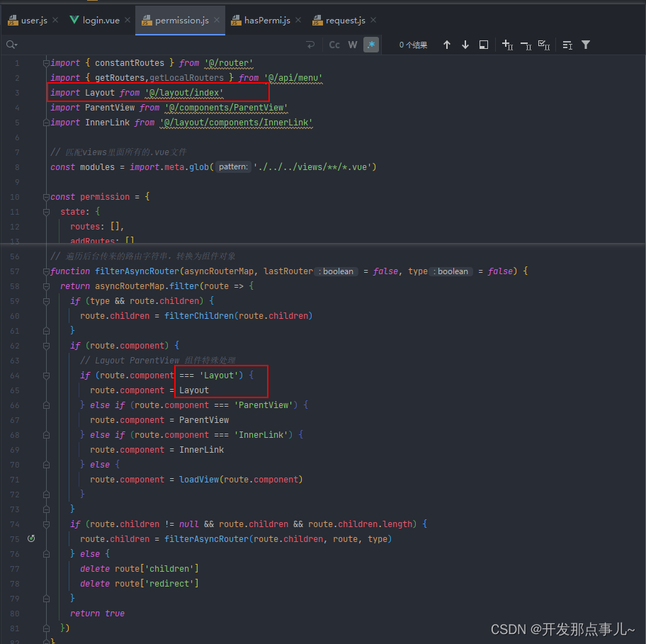The height and width of the screenshot is (644, 646).
Task: Toggle Words (W) search option
Action: point(353,45)
